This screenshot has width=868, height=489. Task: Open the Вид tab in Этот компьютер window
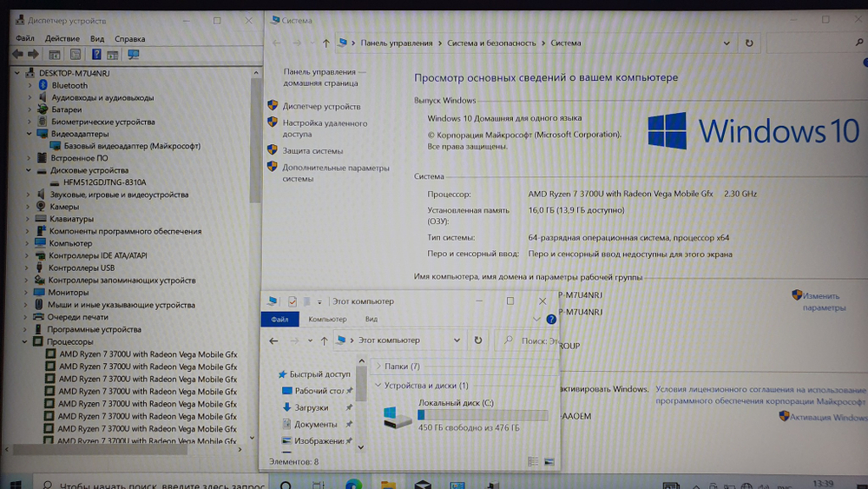pos(371,320)
